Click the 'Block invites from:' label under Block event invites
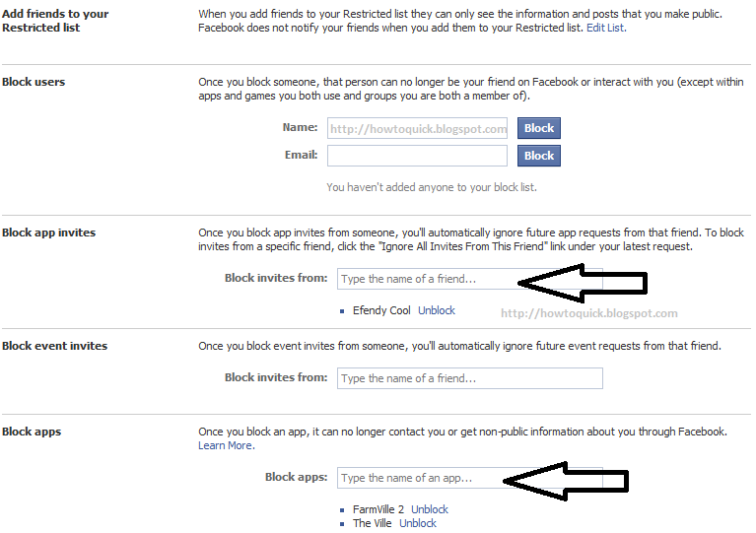Viewport: 756px width, 533px height. [x=276, y=377]
